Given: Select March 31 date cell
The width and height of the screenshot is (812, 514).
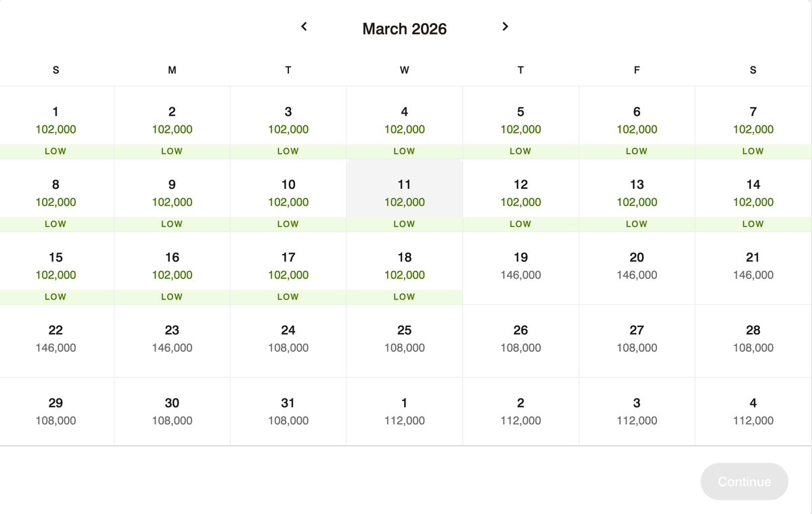Looking at the screenshot, I should (x=288, y=412).
